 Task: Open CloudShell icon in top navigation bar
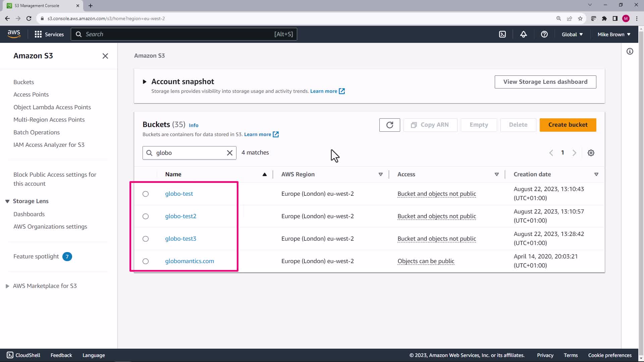coord(502,34)
